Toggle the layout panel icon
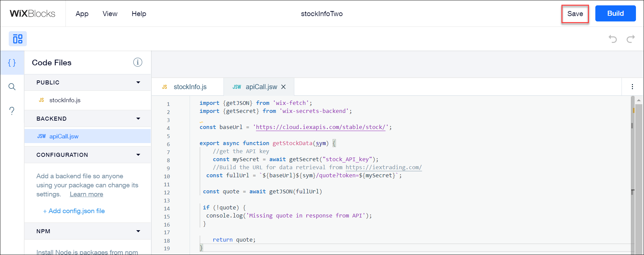 pos(18,39)
